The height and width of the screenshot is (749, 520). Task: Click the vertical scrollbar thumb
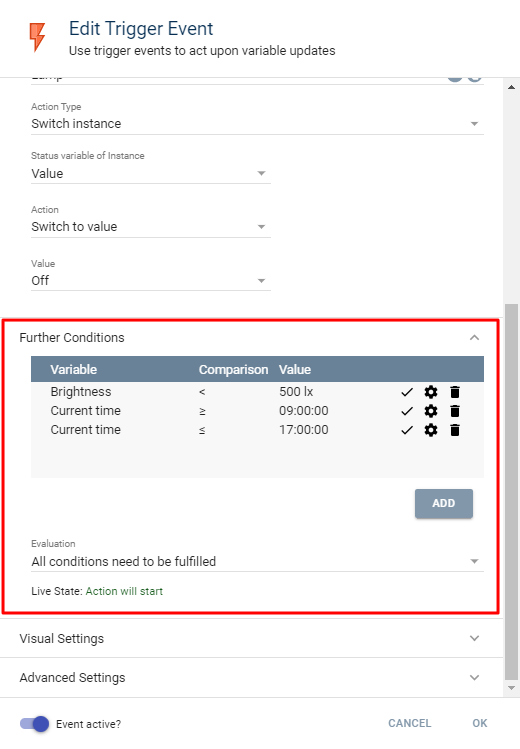tap(511, 491)
